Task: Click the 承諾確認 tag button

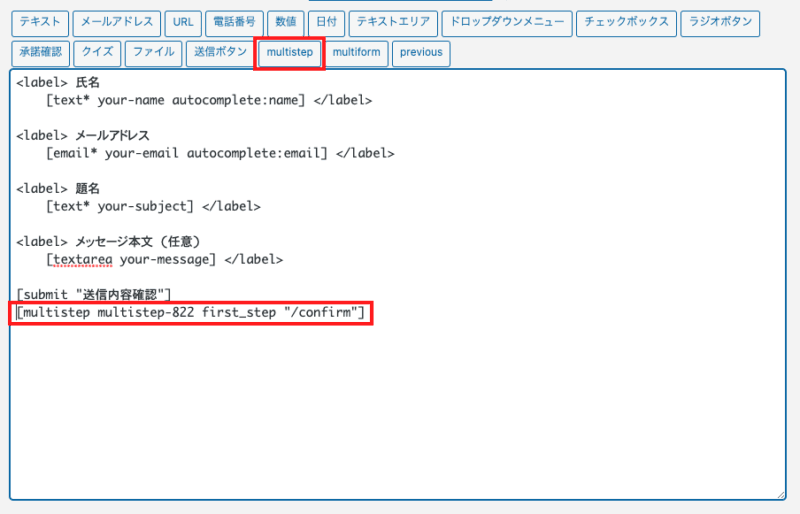Action: 41,53
